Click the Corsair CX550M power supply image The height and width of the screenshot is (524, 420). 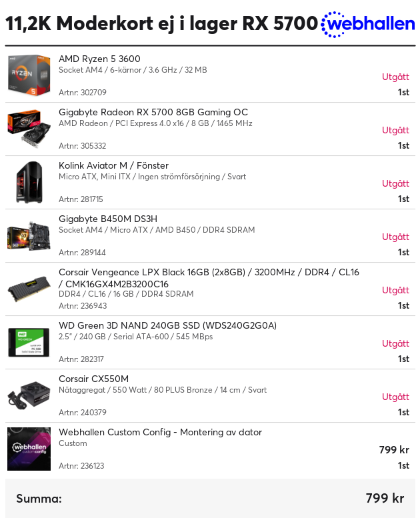pyautogui.click(x=29, y=395)
